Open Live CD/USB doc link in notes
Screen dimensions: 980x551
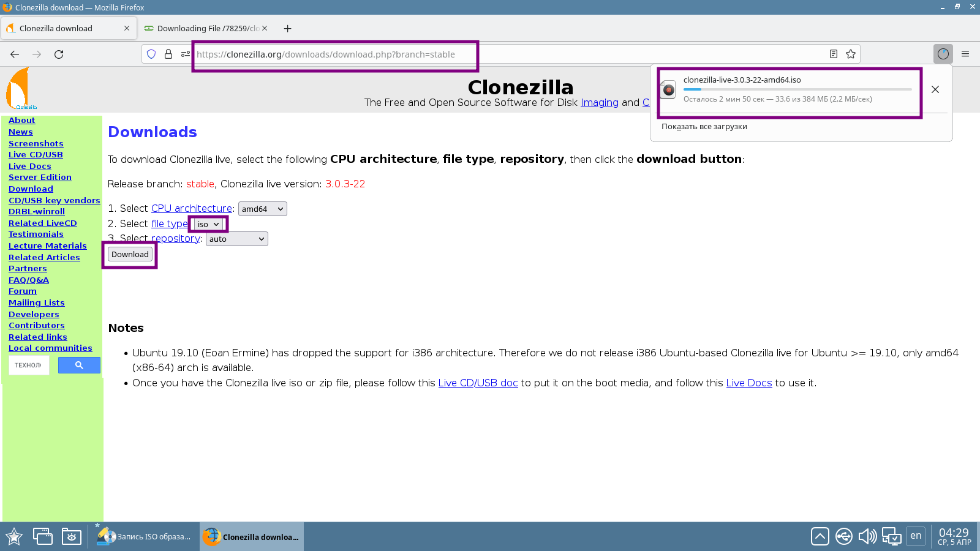tap(478, 383)
